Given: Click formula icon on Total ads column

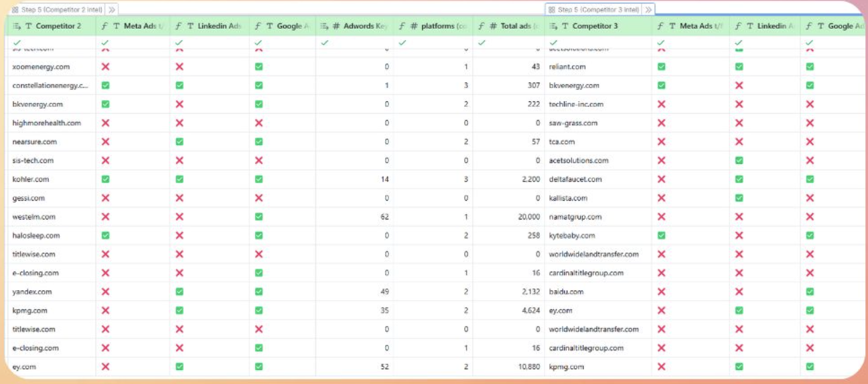Looking at the screenshot, I should click(480, 26).
